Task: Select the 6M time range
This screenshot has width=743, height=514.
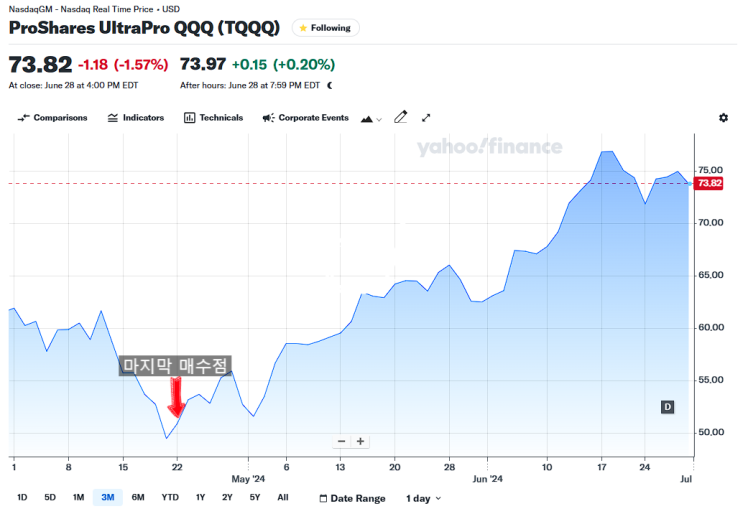Action: click(x=138, y=497)
